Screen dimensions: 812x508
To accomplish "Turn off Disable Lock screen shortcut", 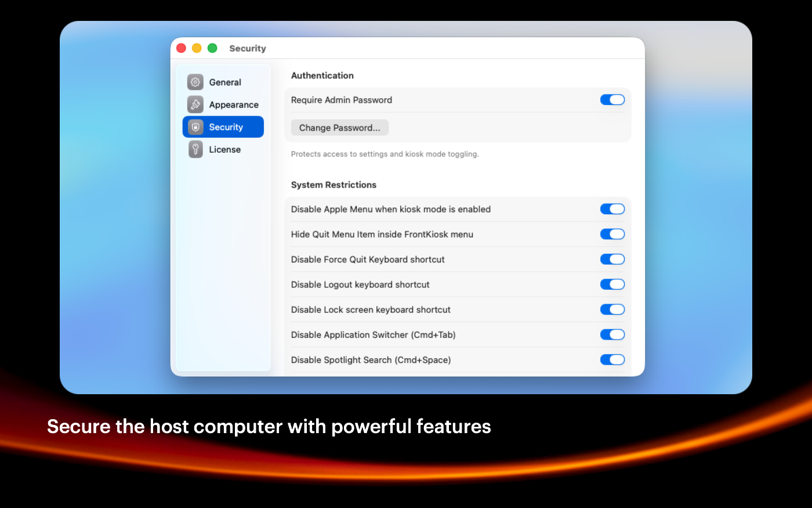I will click(x=612, y=309).
